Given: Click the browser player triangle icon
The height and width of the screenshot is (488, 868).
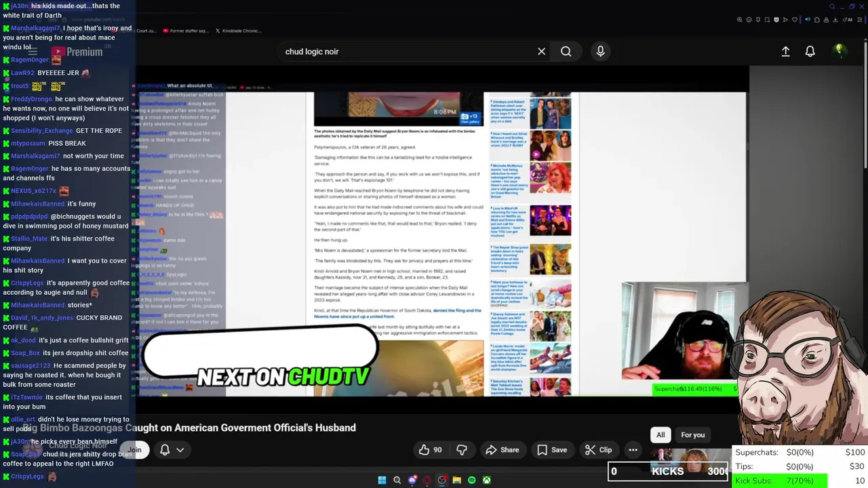Looking at the screenshot, I should coord(785,20).
